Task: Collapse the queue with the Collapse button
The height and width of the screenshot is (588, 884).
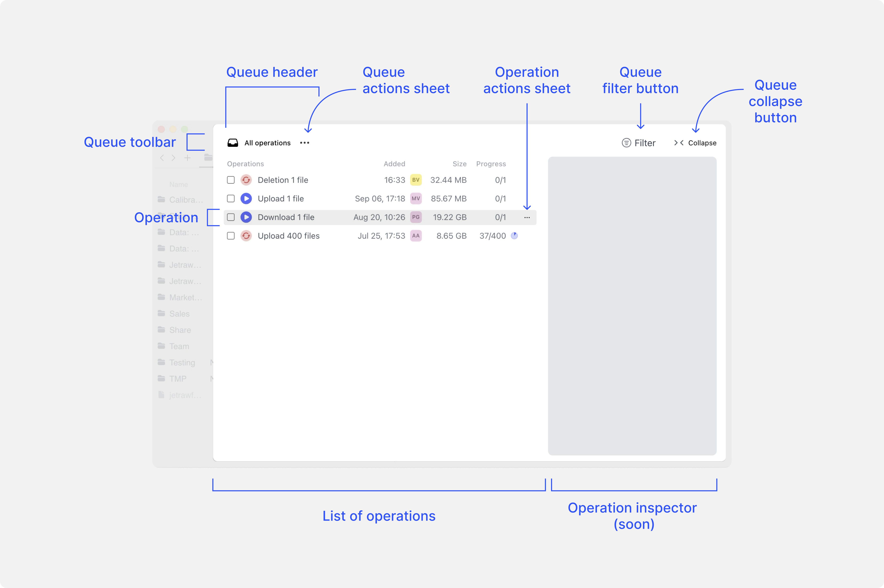Action: (x=695, y=143)
